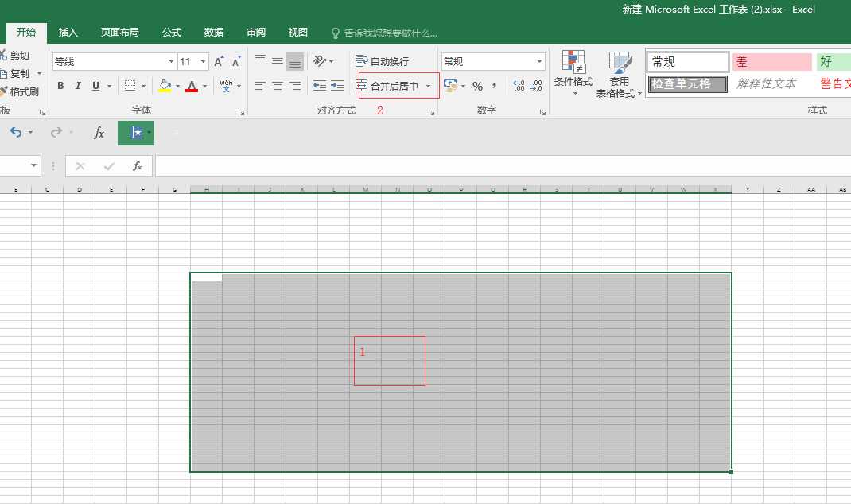The height and width of the screenshot is (504, 851).
Task: Switch to 公式 ribbon tab
Action: (x=172, y=33)
